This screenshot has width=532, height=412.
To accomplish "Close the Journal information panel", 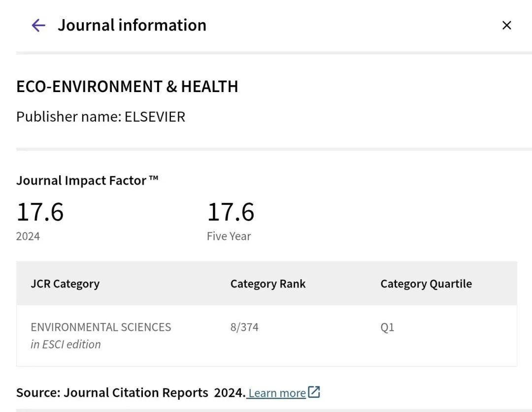I will (506, 25).
